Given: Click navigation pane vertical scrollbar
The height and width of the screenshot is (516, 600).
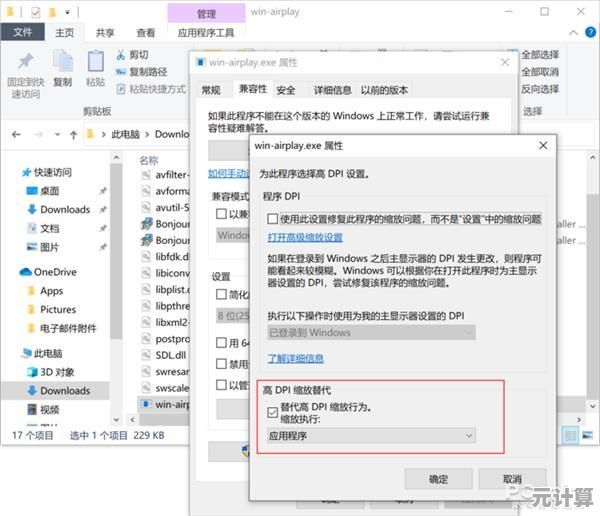Looking at the screenshot, I should click(116, 251).
